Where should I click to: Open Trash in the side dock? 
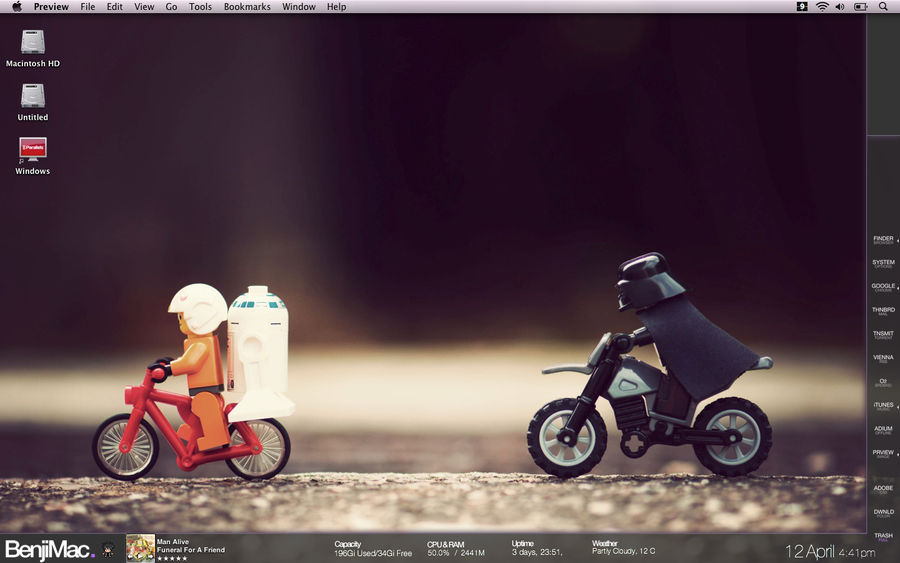coord(883,537)
